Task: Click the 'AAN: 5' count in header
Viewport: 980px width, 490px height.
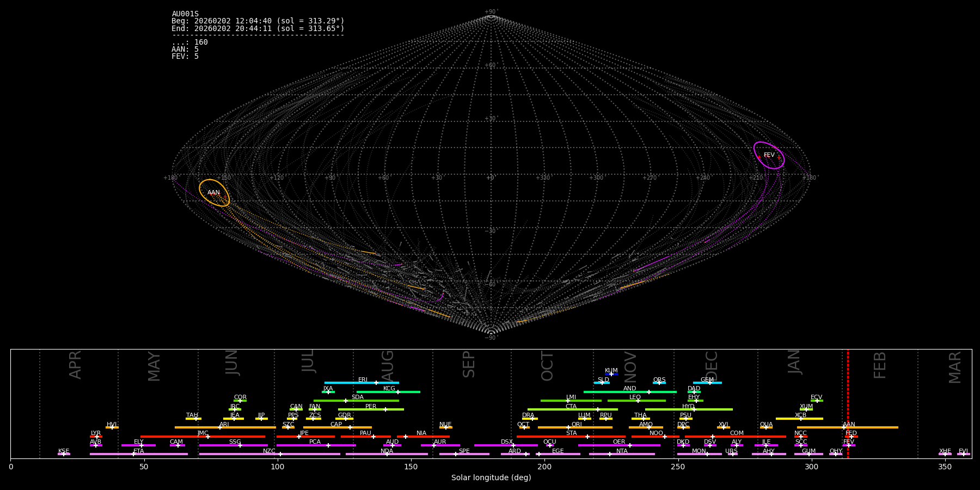Action: [x=185, y=50]
